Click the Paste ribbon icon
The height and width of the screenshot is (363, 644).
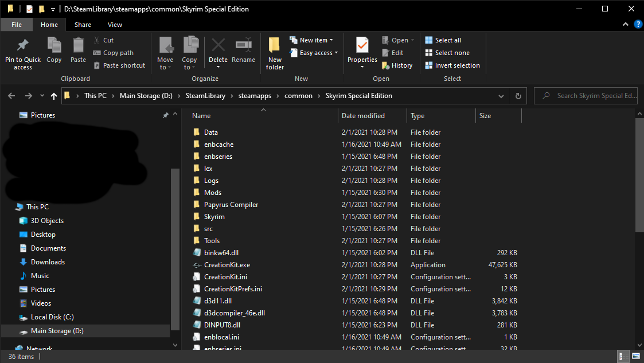78,45
